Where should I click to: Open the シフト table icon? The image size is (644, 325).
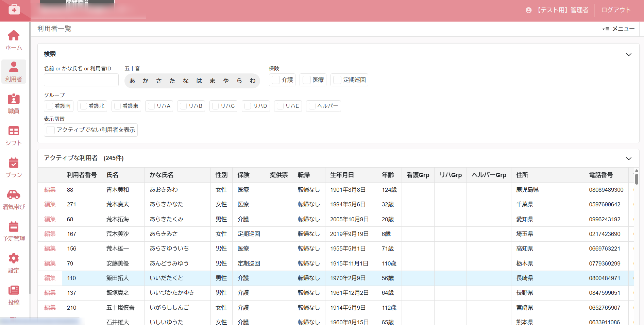14,131
